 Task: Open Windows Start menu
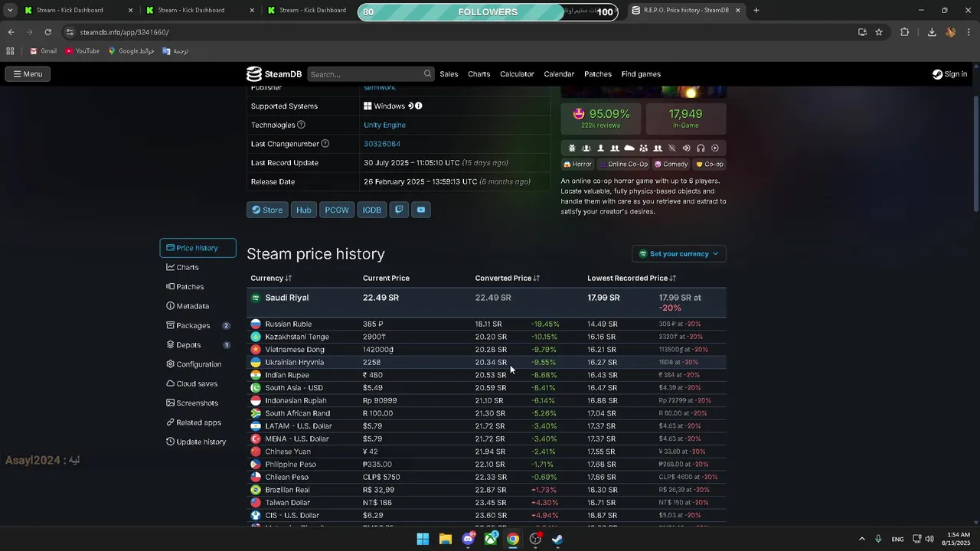coord(423,539)
